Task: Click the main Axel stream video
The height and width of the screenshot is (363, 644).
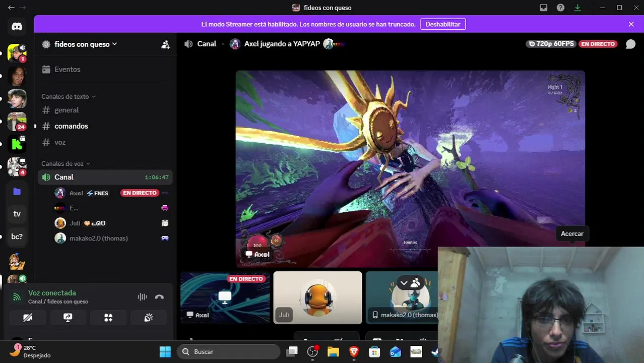Action: [410, 168]
